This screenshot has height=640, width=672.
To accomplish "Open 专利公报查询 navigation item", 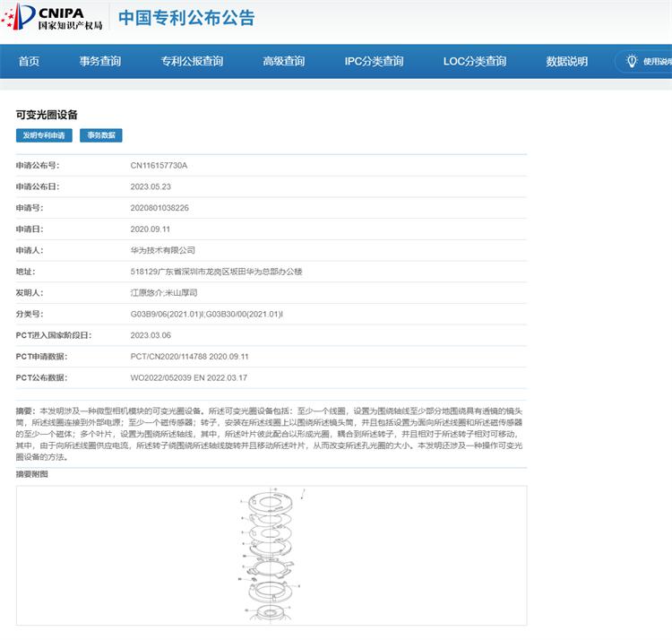I will click(x=192, y=61).
